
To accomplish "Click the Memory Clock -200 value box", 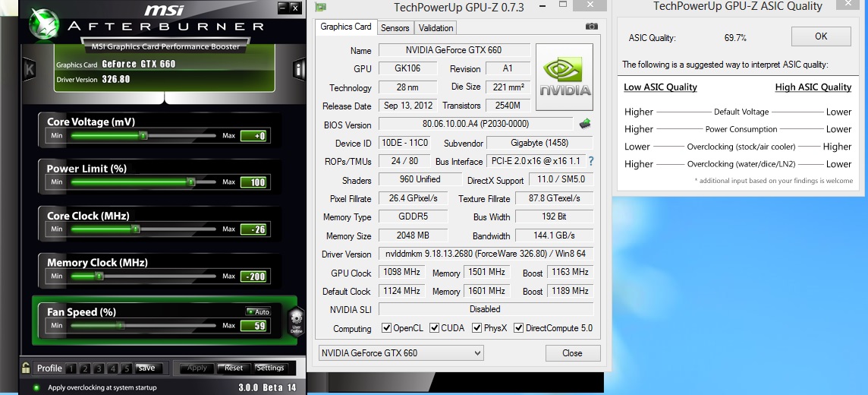I will pos(255,276).
